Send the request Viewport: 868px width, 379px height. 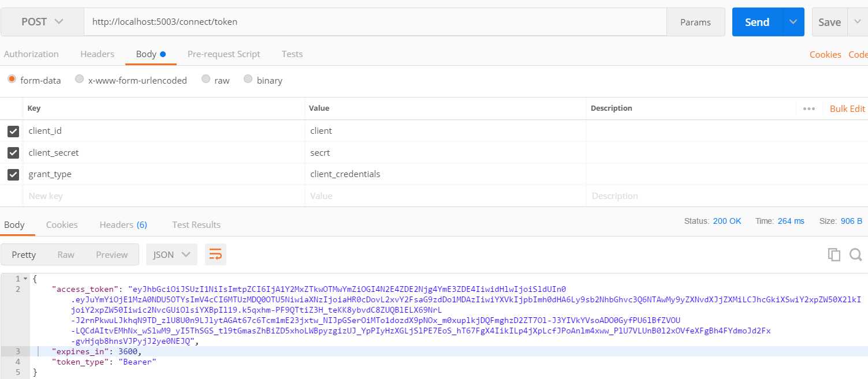(757, 22)
